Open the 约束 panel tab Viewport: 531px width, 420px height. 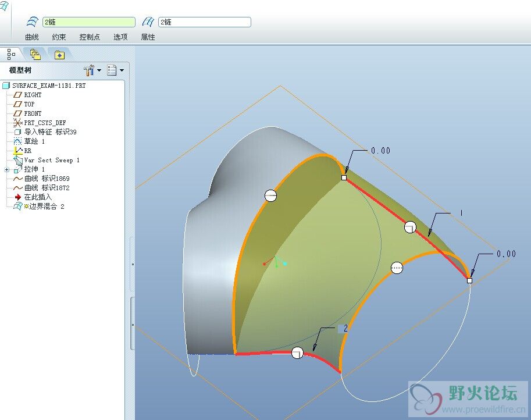[59, 37]
